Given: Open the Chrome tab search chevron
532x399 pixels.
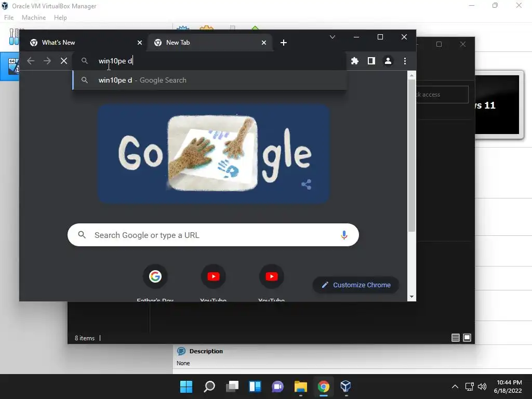Looking at the screenshot, I should 332,37.
